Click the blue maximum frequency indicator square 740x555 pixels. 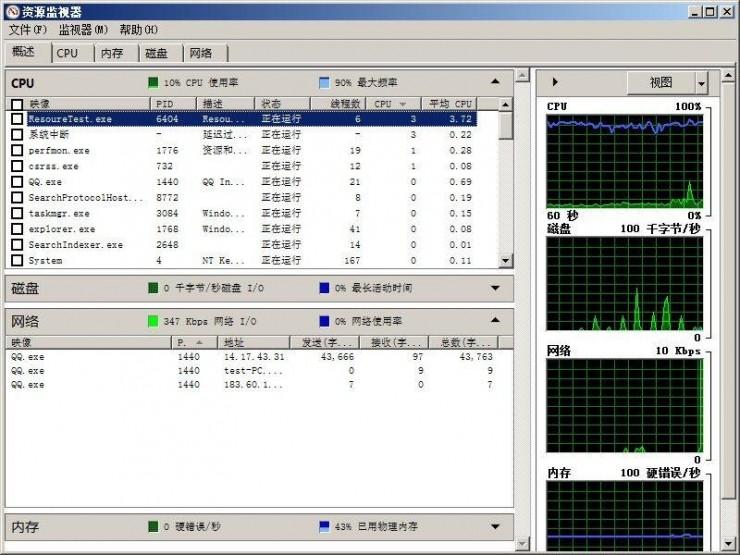pyautogui.click(x=324, y=83)
